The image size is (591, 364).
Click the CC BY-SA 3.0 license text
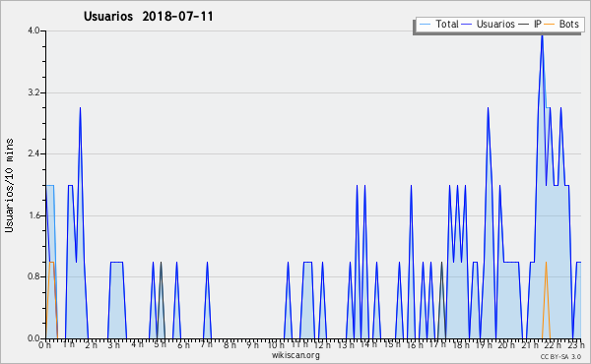(560, 357)
